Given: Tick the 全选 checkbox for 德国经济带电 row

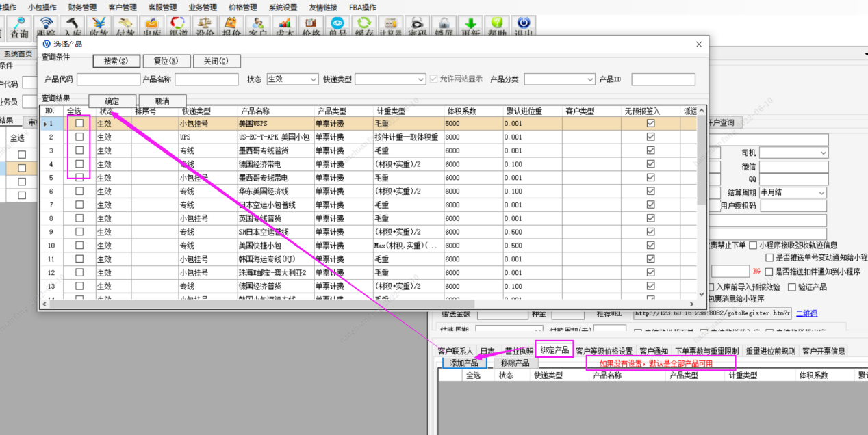Looking at the screenshot, I should point(79,164).
